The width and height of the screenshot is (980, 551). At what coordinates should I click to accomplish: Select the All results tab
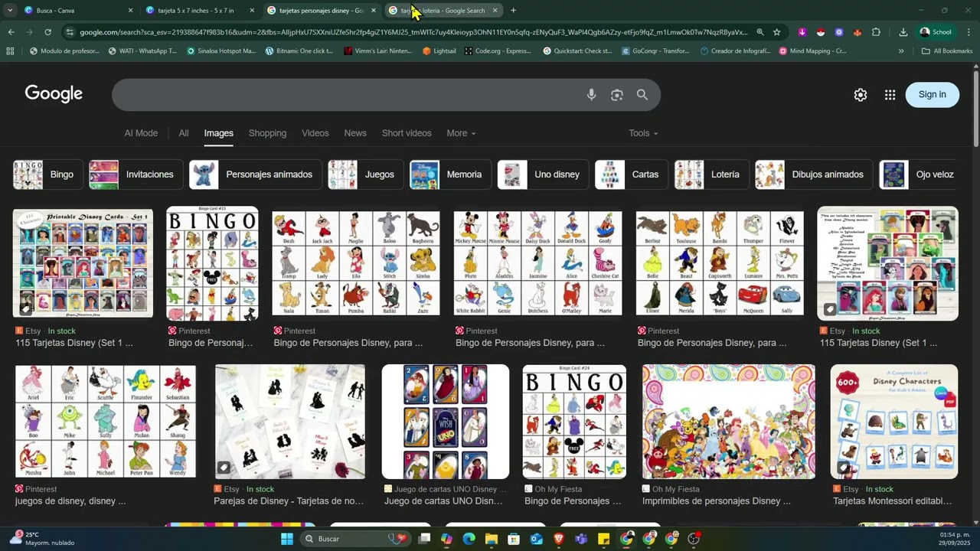pos(184,133)
